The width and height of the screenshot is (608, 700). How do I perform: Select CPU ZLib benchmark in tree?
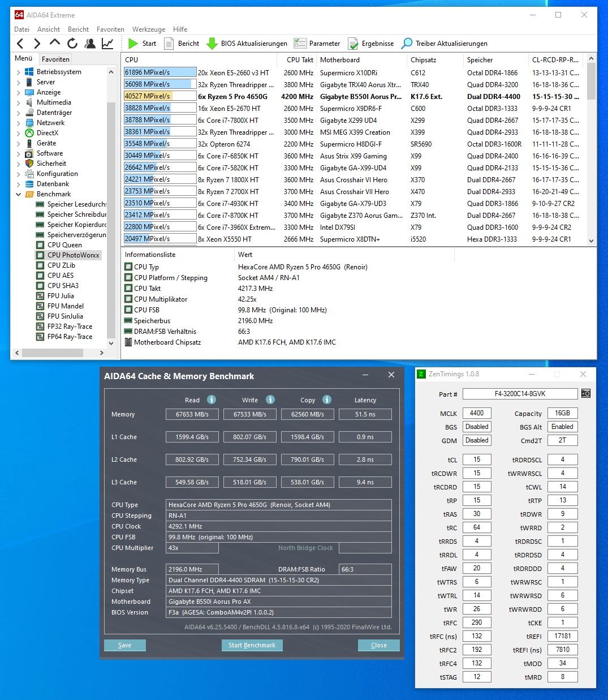[x=61, y=265]
